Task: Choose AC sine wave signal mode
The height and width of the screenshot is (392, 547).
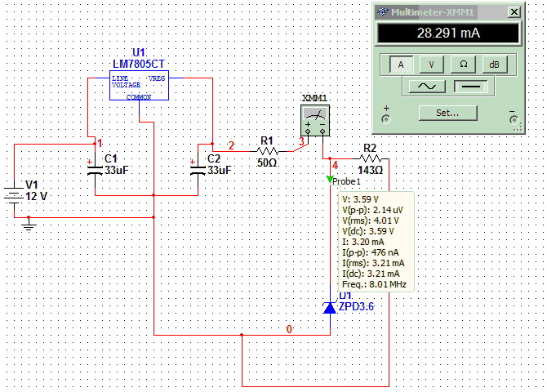Action: (x=427, y=86)
